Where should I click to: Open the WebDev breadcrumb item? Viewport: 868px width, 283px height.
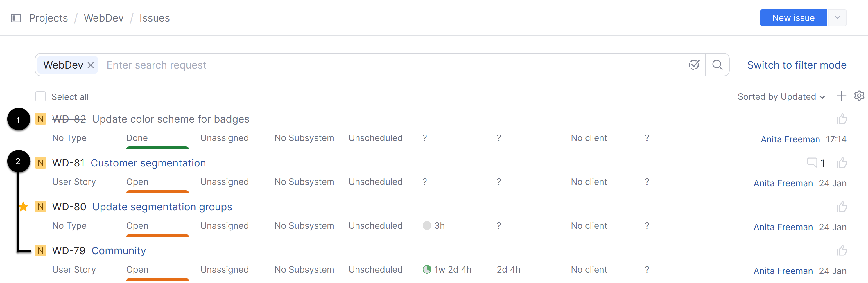[103, 18]
